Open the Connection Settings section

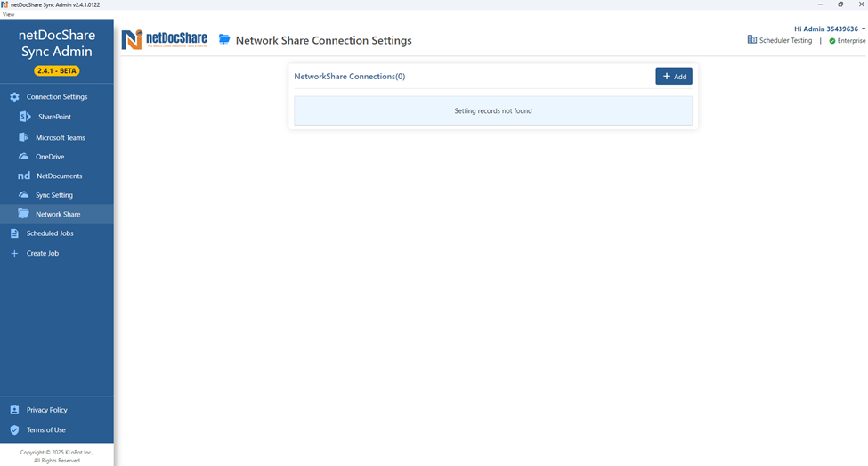click(x=56, y=97)
